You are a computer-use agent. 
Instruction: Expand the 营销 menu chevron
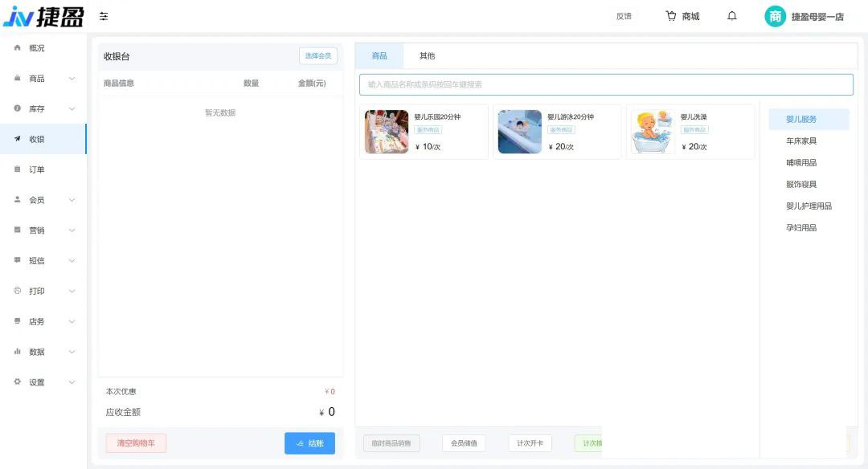72,230
